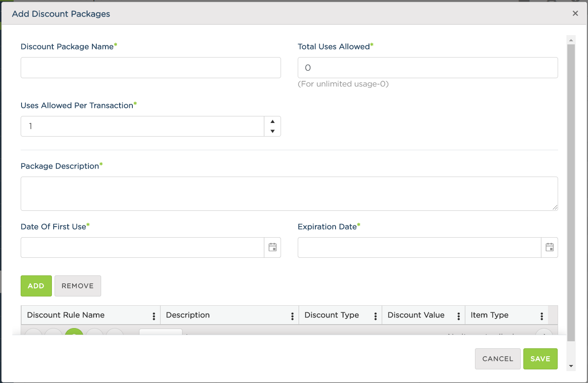Click into Total Uses Allowed field
Viewport: 588px width, 383px height.
428,68
